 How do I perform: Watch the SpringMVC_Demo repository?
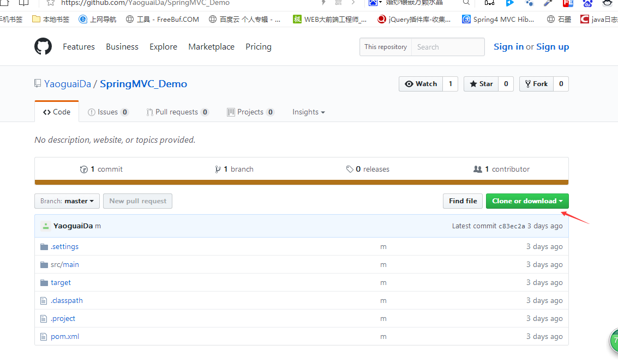click(421, 84)
